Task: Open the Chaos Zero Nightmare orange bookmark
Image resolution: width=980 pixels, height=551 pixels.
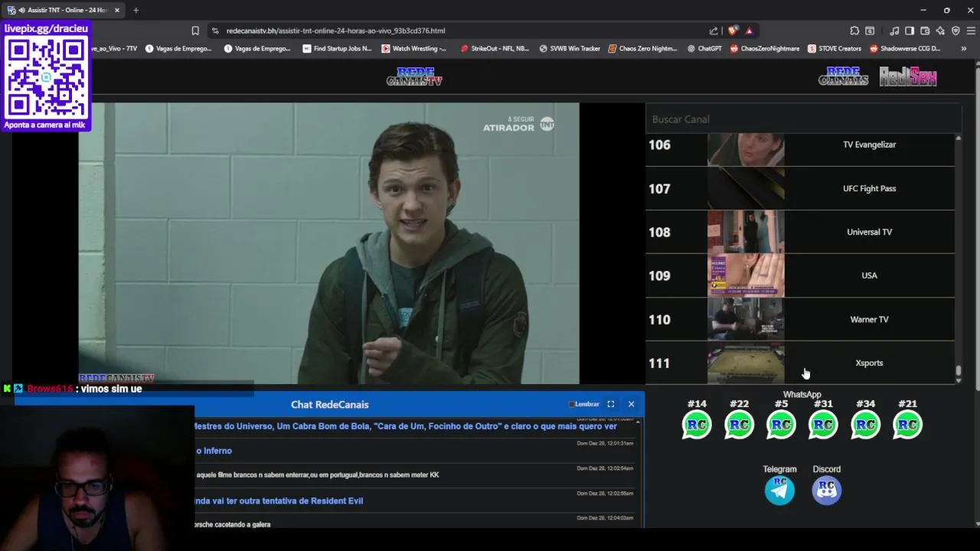Action: (642, 48)
